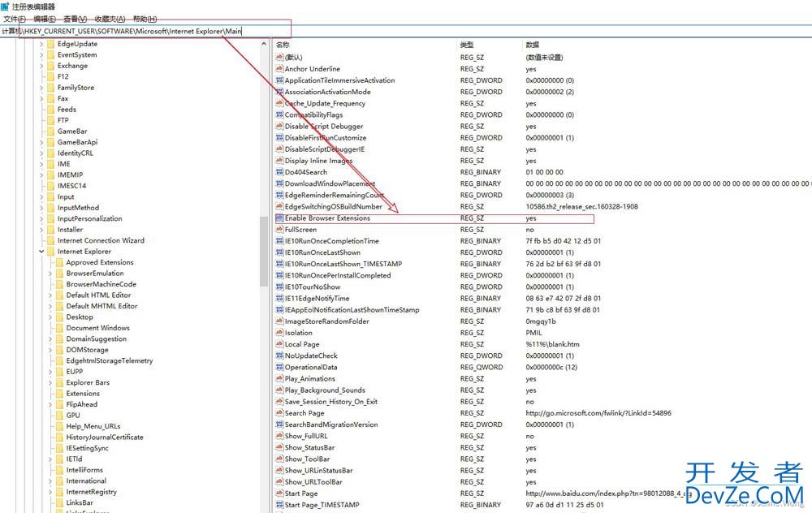This screenshot has width=812, height=513.
Task: Open the 文件(F) menu
Action: tap(15, 19)
